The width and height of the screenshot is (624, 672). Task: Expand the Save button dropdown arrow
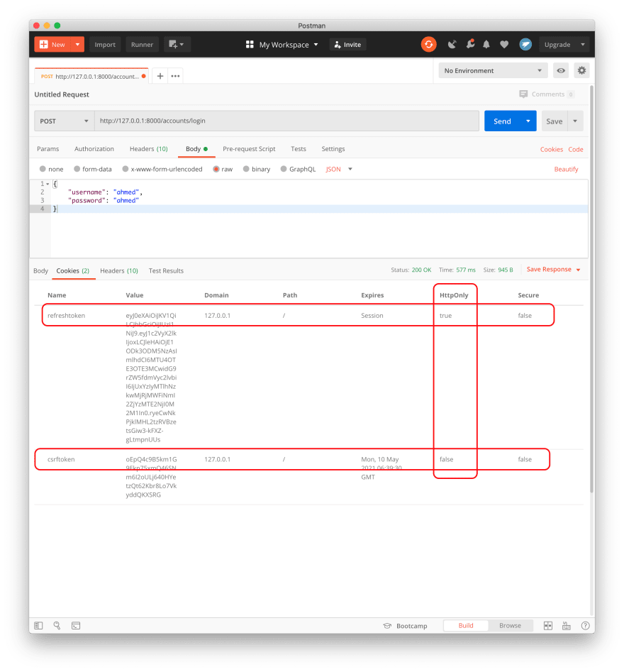[x=575, y=121]
